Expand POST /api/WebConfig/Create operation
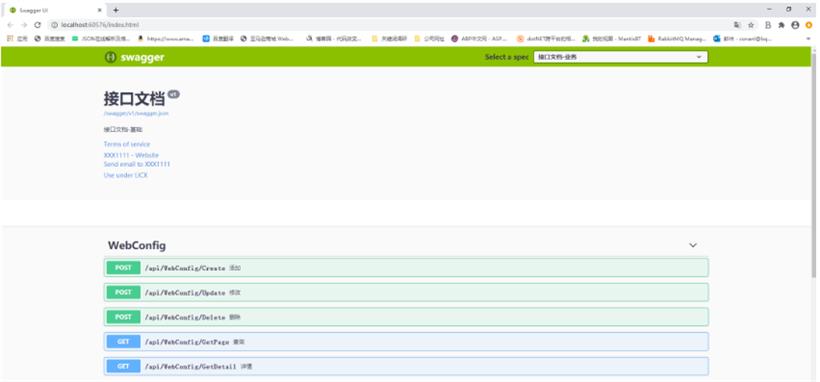 click(406, 267)
